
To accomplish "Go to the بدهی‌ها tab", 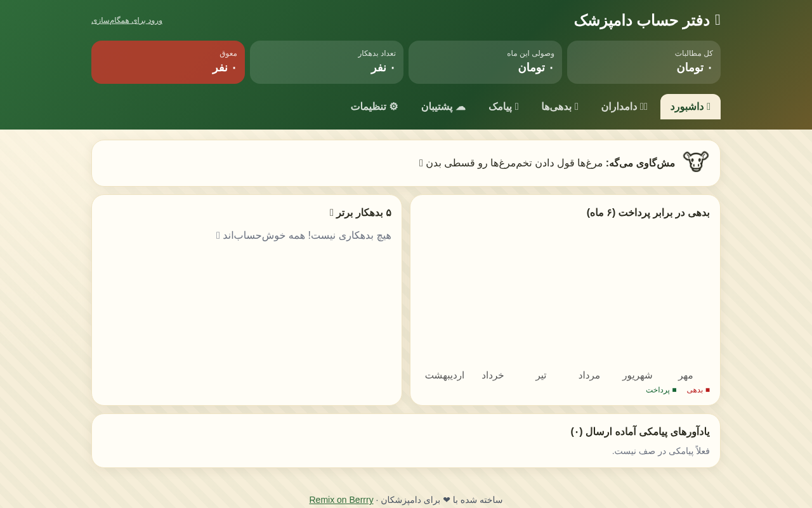I will [x=560, y=107].
